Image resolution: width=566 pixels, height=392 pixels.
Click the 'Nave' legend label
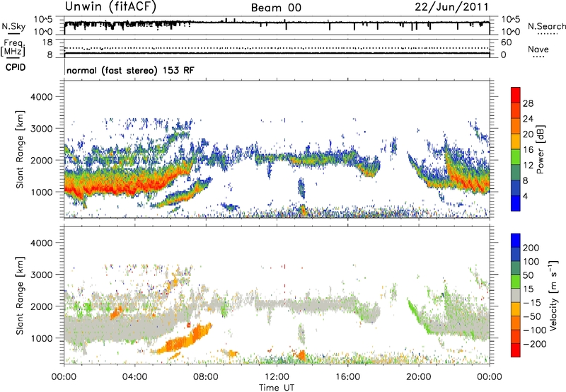tap(538, 49)
